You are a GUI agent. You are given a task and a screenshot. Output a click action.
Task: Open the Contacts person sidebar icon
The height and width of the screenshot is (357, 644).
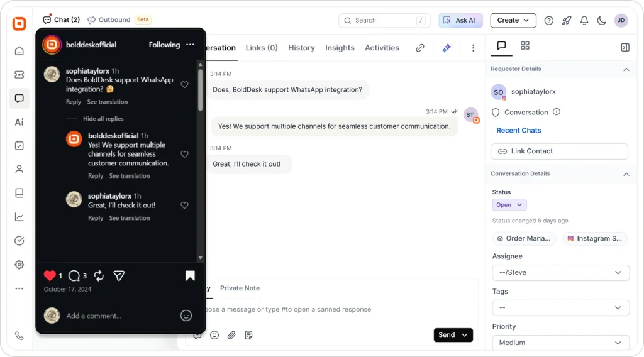pos(19,169)
